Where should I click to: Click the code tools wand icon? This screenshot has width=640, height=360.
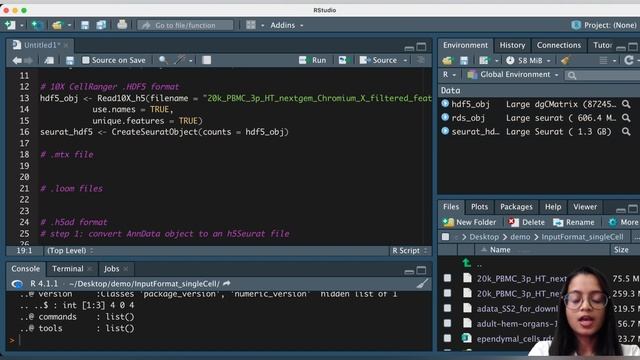[x=180, y=60]
